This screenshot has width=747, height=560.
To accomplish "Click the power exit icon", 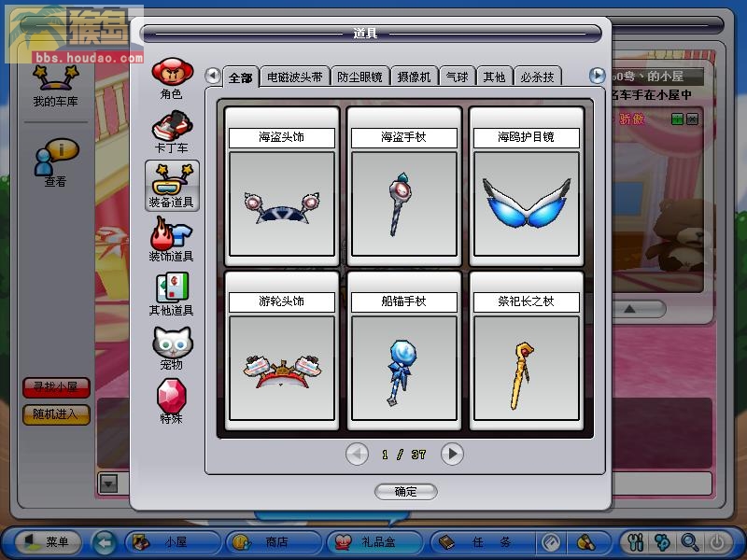I will point(717,542).
